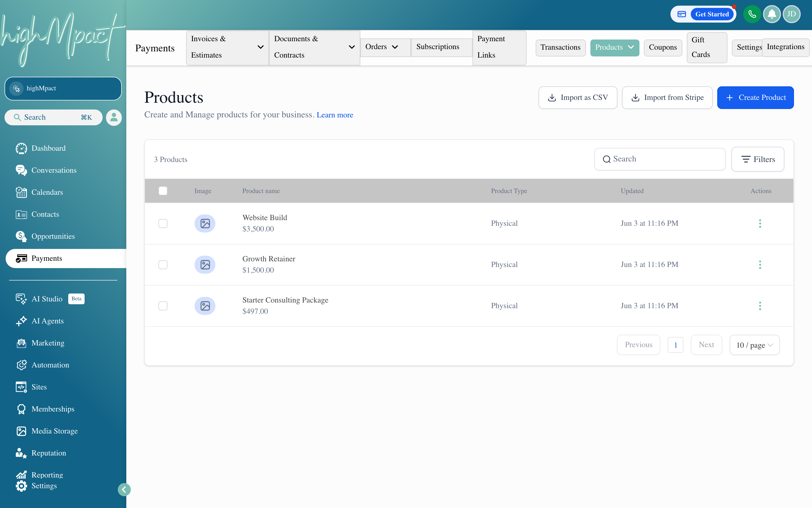Viewport: 812px width, 508px height.
Task: Click the sidebar Search box
Action: point(53,117)
